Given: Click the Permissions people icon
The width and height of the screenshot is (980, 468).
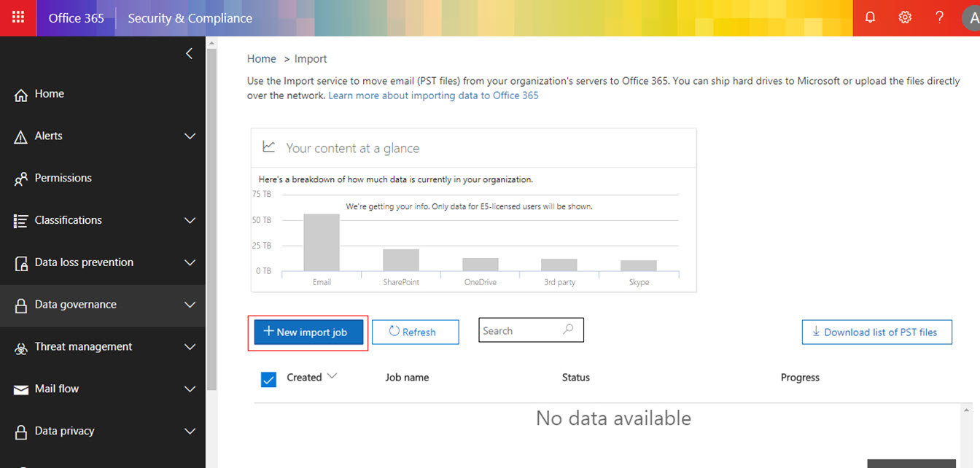Looking at the screenshot, I should click(x=21, y=179).
